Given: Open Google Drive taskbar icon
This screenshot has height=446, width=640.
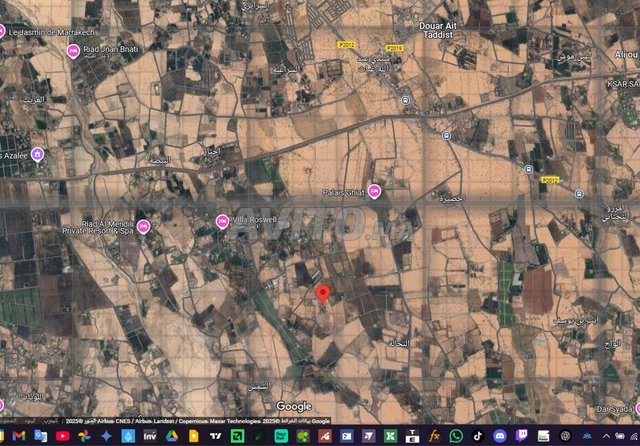Looking at the screenshot, I should click(x=172, y=436).
